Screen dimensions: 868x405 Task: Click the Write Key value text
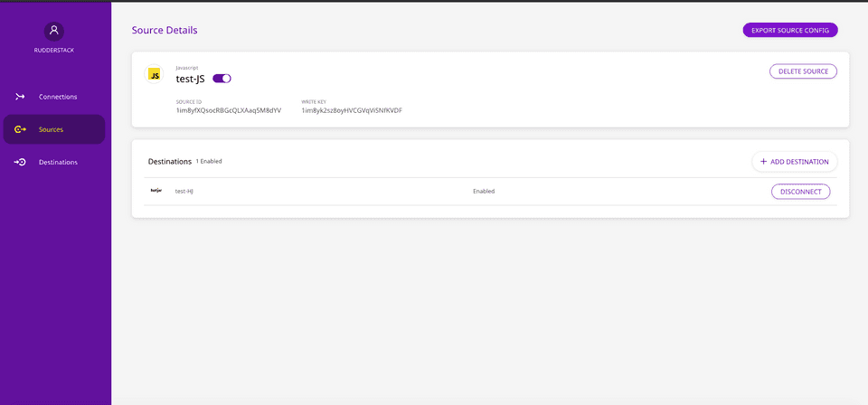(x=352, y=110)
